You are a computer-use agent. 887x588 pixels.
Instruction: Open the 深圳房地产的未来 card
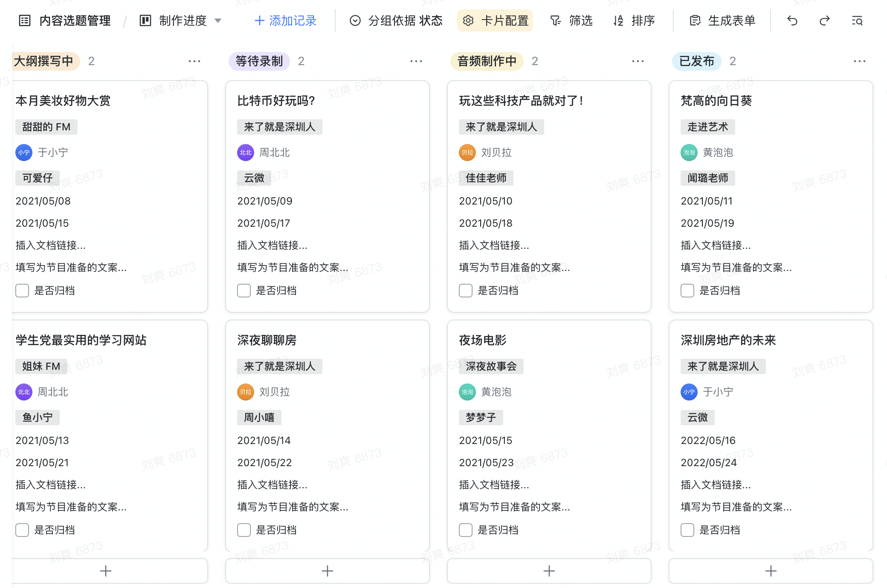tap(728, 340)
